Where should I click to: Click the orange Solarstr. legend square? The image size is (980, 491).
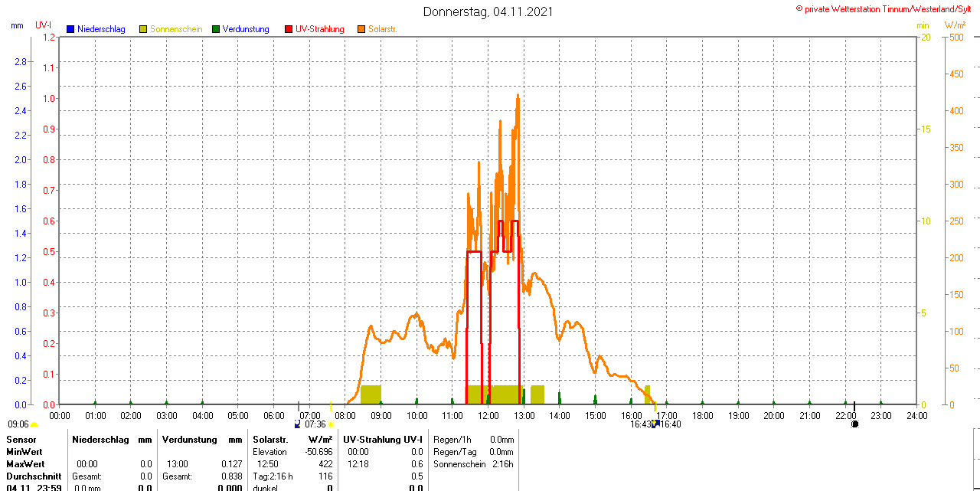(x=361, y=29)
